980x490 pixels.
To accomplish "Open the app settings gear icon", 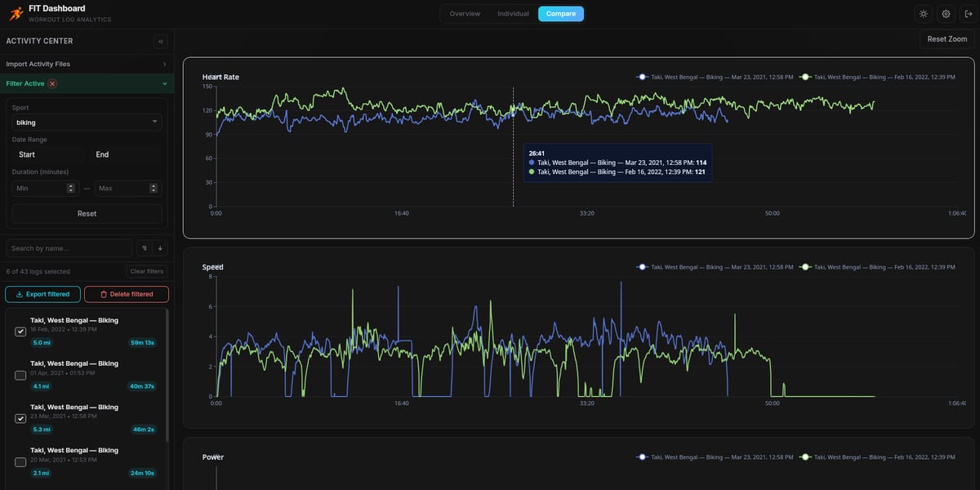I will coord(945,14).
